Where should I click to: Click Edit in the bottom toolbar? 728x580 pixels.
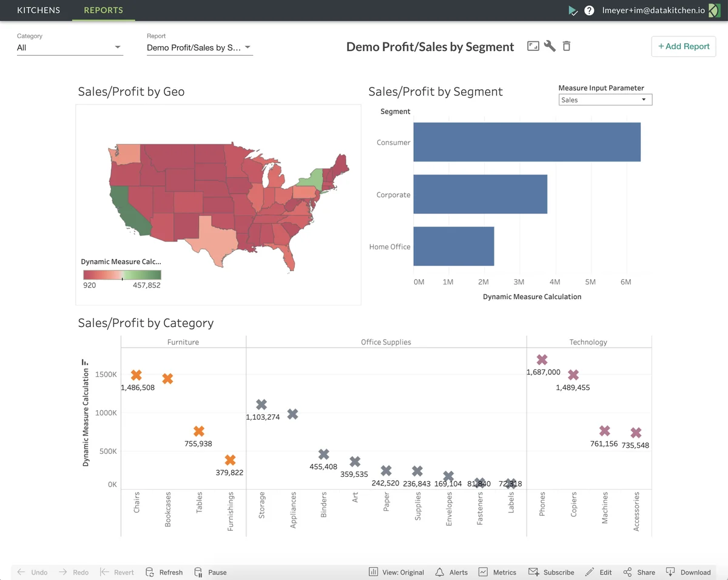pyautogui.click(x=598, y=572)
